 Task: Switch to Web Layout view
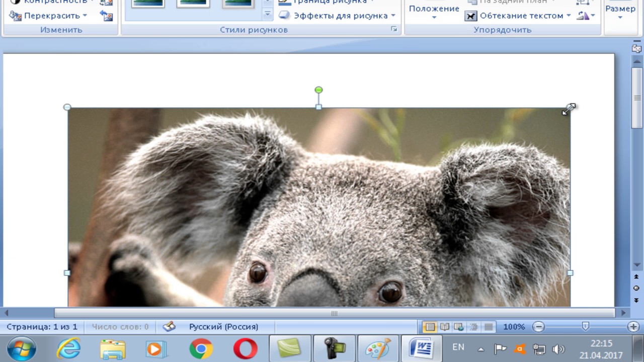point(459,327)
